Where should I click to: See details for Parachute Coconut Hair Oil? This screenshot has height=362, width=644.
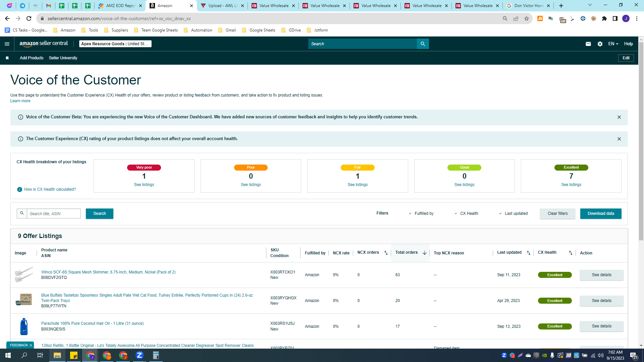(x=601, y=326)
